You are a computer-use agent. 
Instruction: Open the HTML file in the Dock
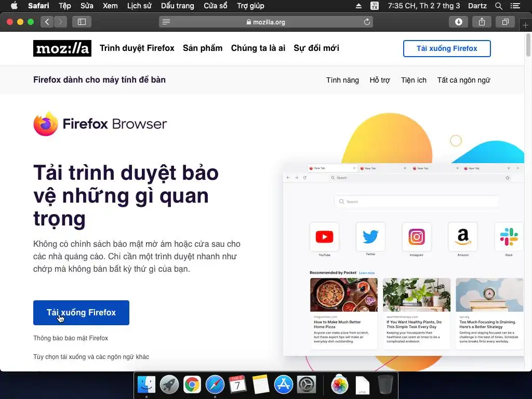click(362, 385)
